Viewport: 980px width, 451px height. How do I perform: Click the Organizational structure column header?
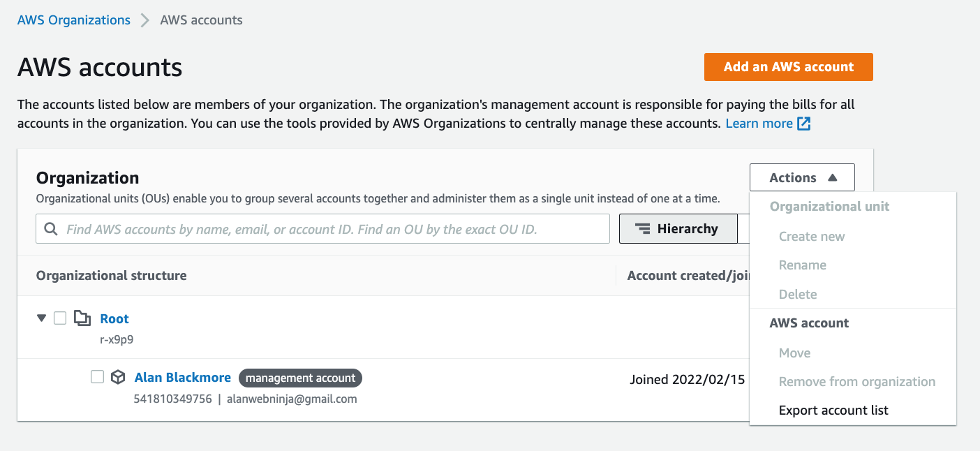(x=112, y=276)
